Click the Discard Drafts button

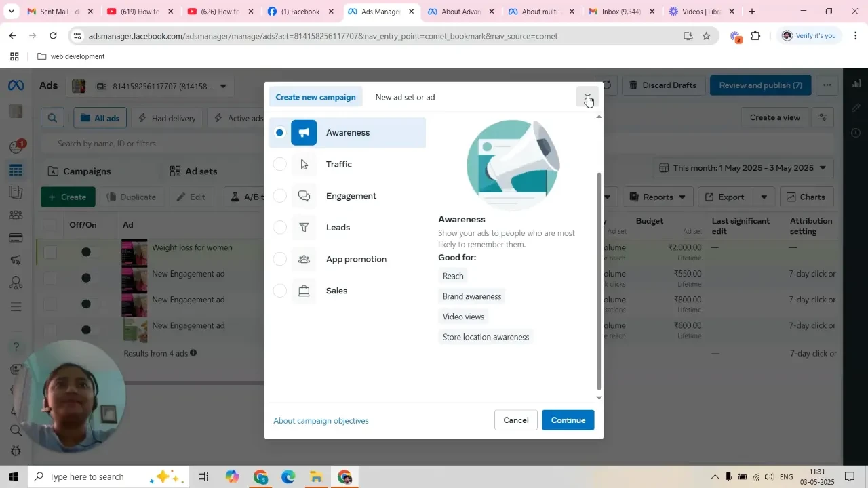(663, 85)
